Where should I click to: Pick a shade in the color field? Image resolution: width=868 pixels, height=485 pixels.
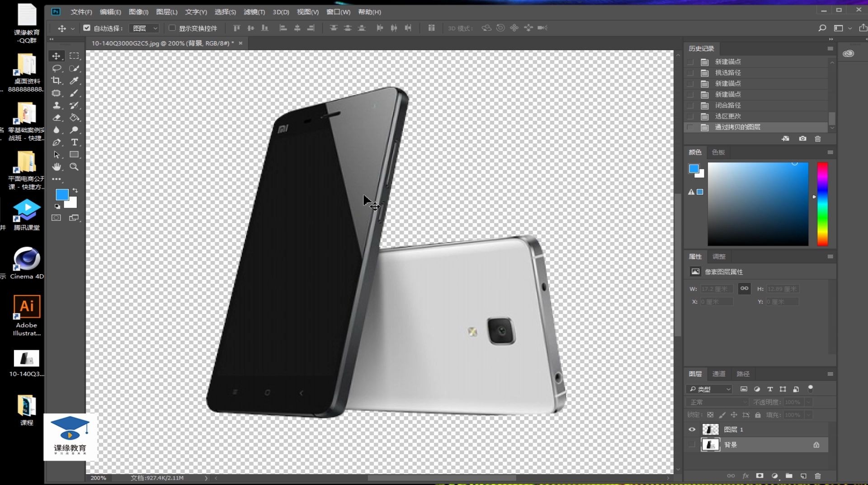click(758, 204)
